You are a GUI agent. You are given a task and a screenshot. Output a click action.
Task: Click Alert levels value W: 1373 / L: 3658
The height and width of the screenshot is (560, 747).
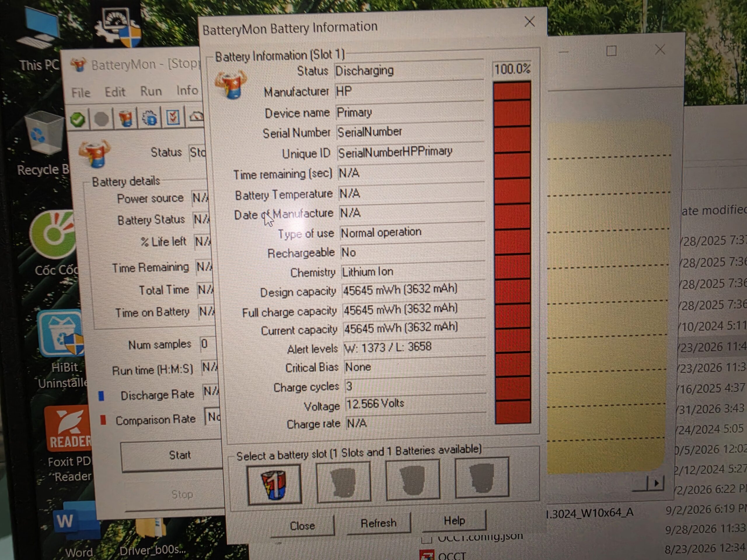pyautogui.click(x=415, y=347)
